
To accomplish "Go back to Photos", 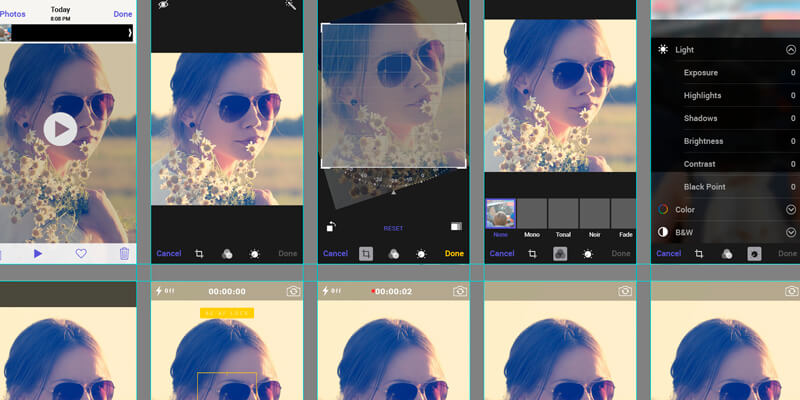I will 13,14.
